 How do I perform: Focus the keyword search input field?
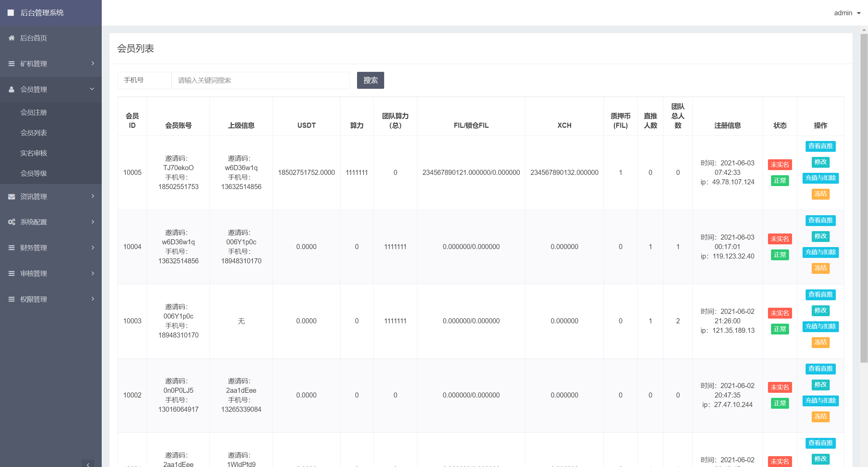pyautogui.click(x=260, y=80)
